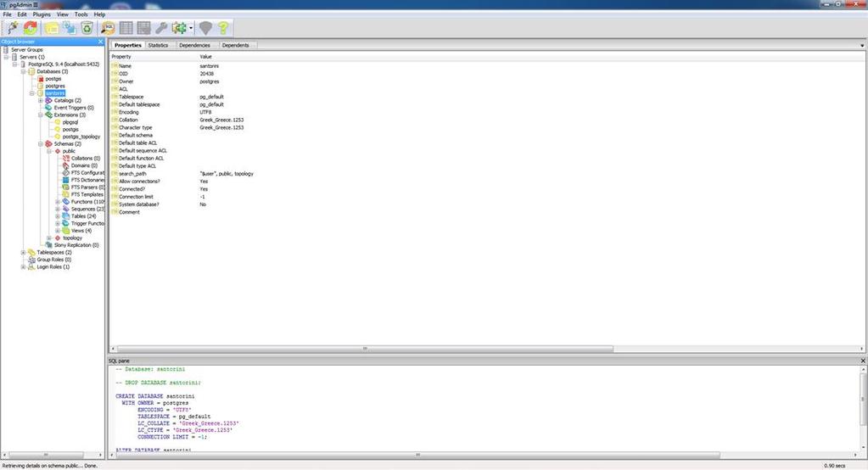868x470 pixels.
Task: Select the postgis database with red X icon
Action: [x=53, y=79]
